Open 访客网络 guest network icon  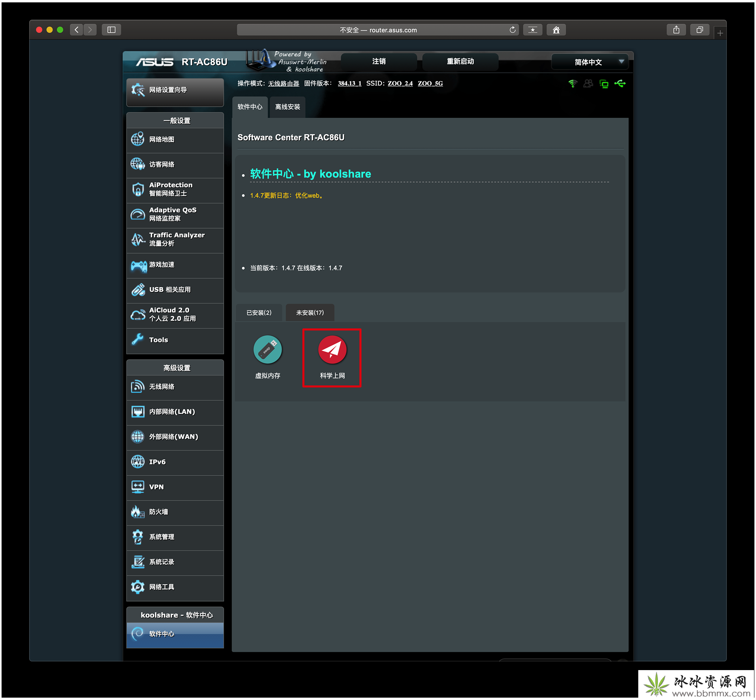(x=138, y=164)
